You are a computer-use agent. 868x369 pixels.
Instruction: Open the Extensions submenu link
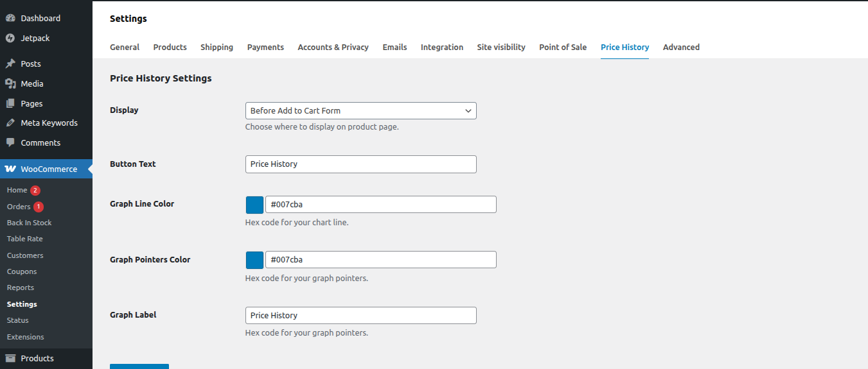pos(26,337)
